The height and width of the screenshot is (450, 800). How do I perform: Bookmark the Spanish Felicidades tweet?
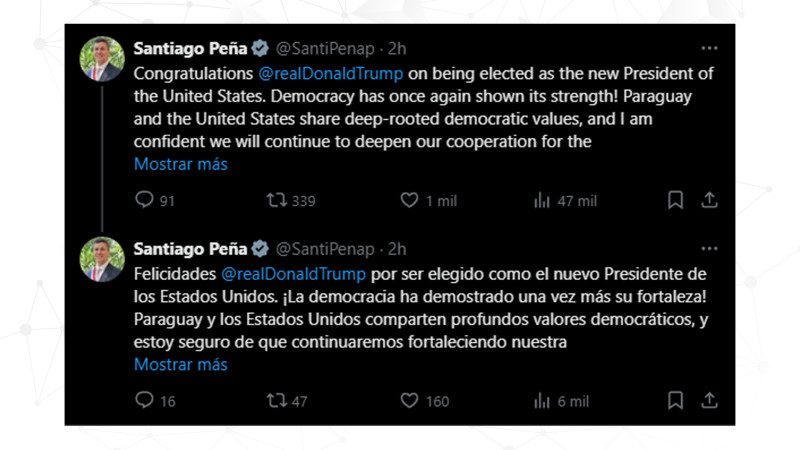(x=675, y=400)
